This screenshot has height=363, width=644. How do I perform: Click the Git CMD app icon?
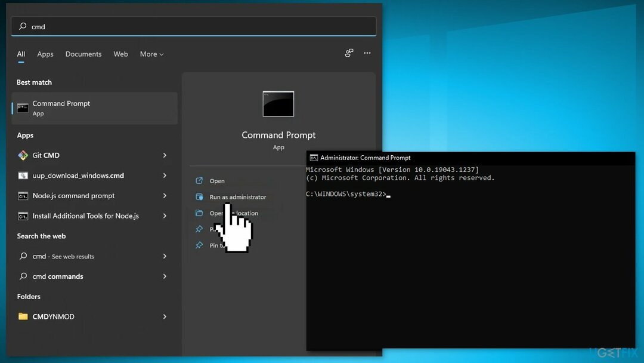tap(23, 155)
